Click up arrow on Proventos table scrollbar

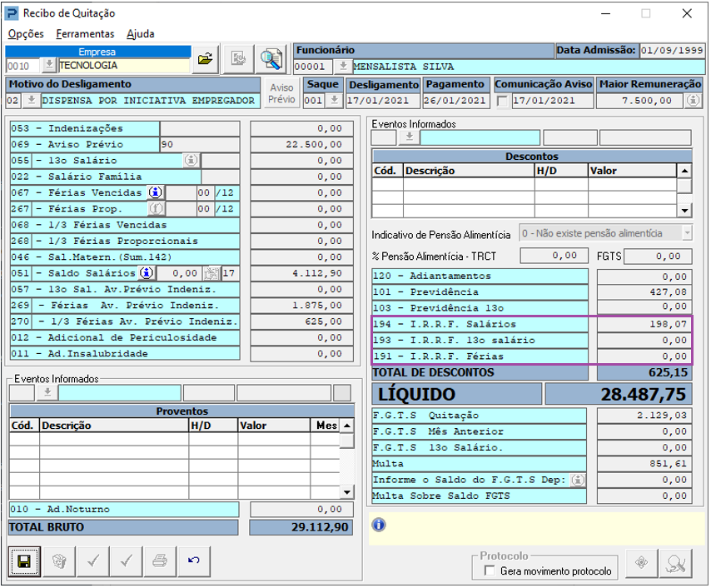tap(346, 426)
